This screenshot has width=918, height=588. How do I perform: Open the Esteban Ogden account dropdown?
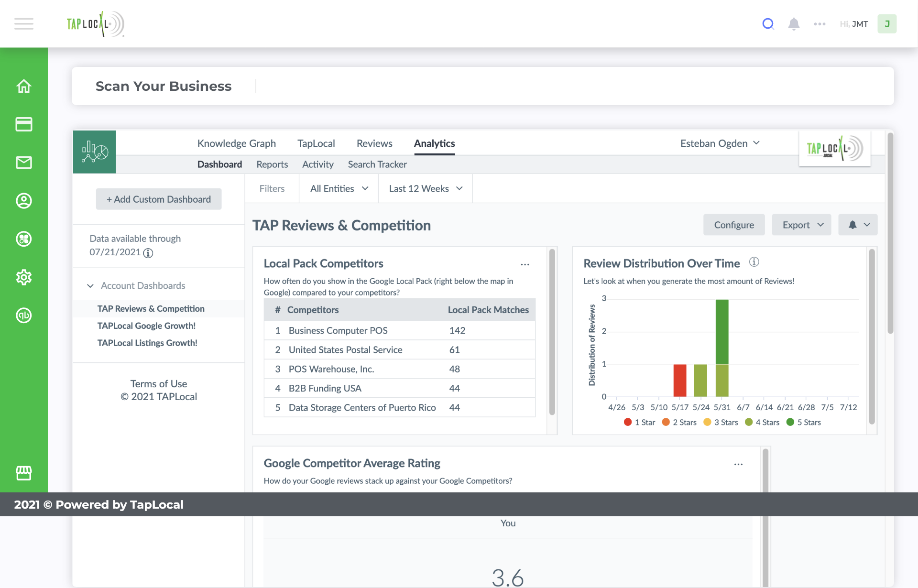pos(720,143)
